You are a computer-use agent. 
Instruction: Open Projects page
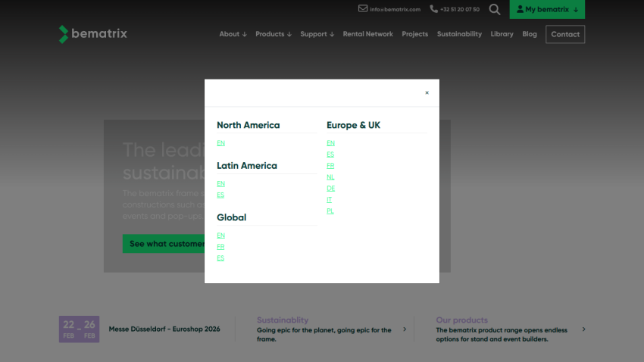pyautogui.click(x=415, y=34)
